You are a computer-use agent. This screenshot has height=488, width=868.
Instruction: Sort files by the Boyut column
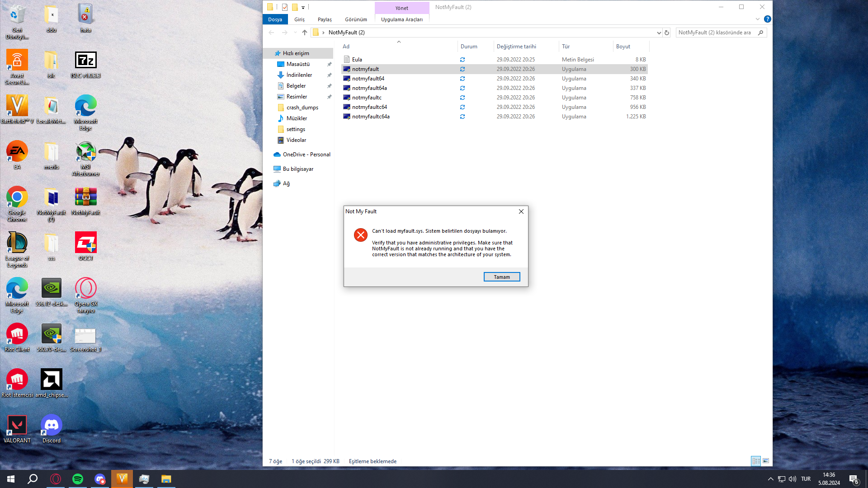pos(623,47)
